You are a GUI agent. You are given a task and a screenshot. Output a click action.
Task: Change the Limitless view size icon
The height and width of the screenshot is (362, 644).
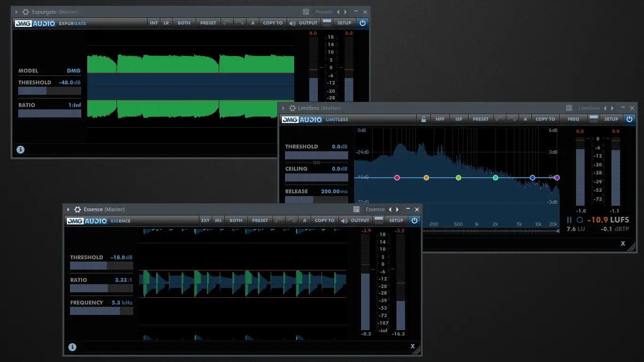[594, 119]
